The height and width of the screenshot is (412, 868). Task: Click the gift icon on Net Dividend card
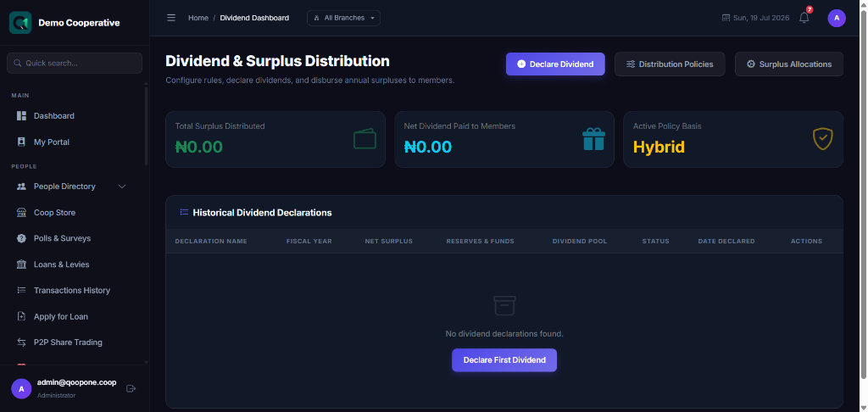pos(593,139)
